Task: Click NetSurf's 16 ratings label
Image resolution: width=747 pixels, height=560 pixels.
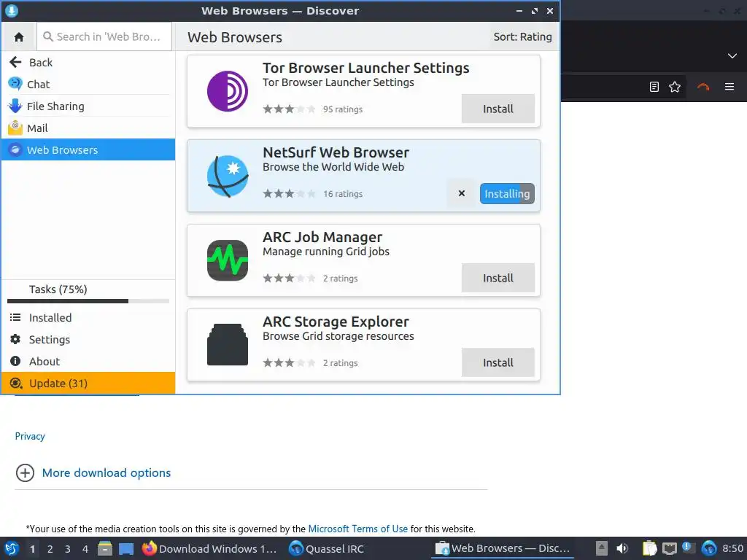Action: pos(343,194)
